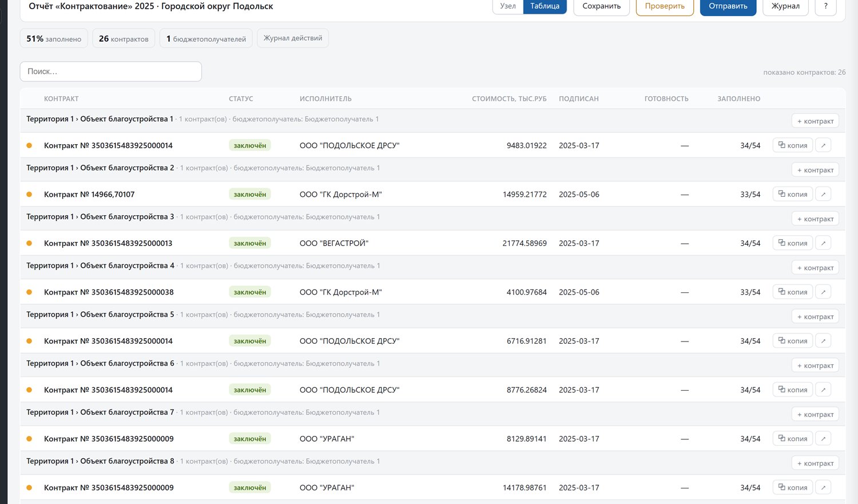Copy contract with cost 4100.97684
The height and width of the screenshot is (504, 858).
click(792, 292)
